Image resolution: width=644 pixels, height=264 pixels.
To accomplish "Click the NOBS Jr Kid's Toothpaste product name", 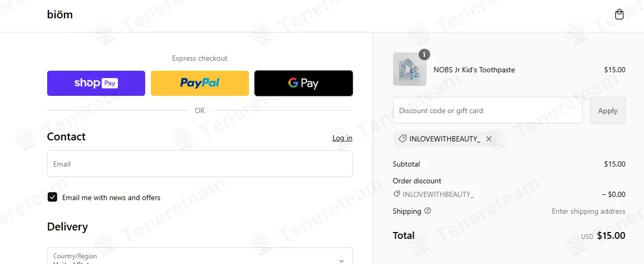I will pyautogui.click(x=474, y=70).
